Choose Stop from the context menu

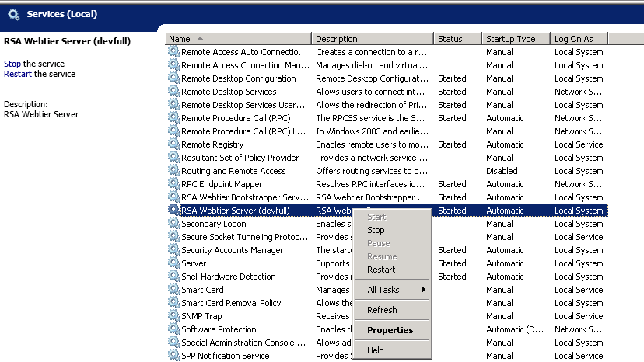pyautogui.click(x=376, y=230)
